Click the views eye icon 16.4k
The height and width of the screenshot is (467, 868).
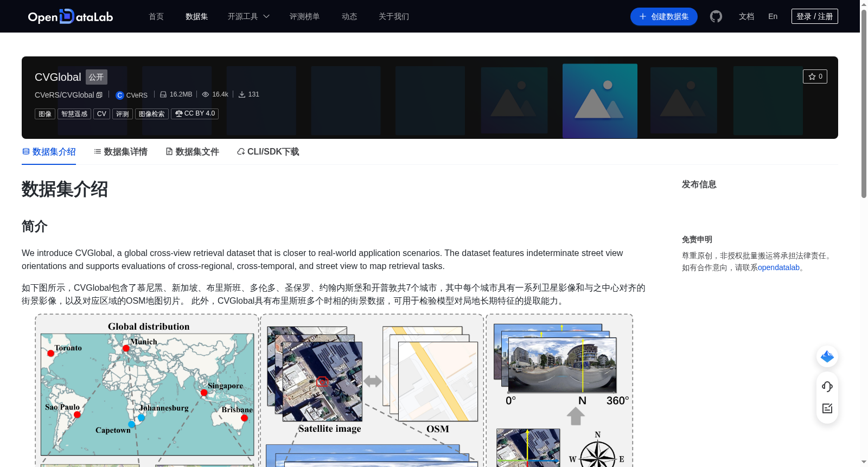(x=206, y=94)
